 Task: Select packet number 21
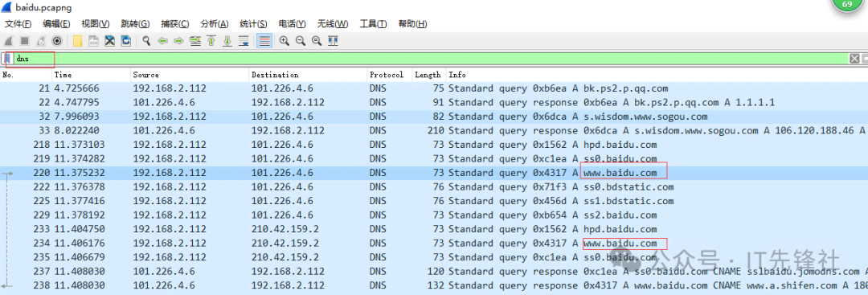(x=434, y=88)
